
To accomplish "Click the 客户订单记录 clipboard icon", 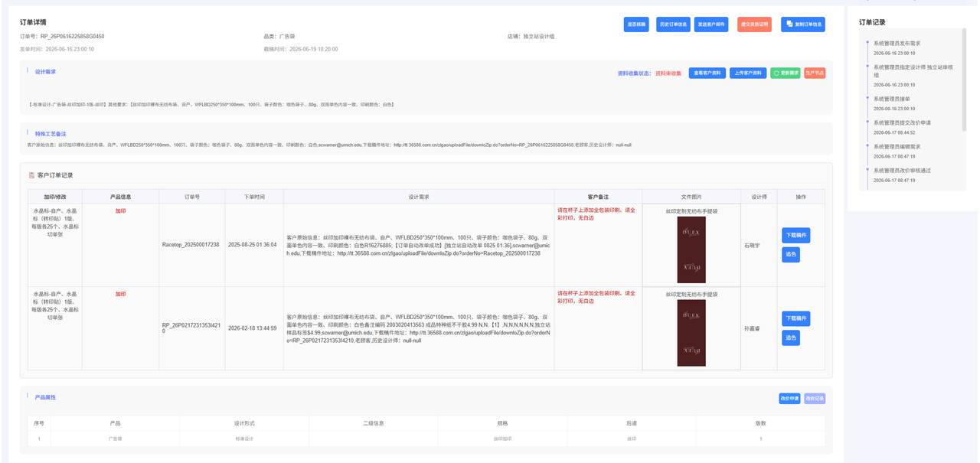I will (31, 175).
